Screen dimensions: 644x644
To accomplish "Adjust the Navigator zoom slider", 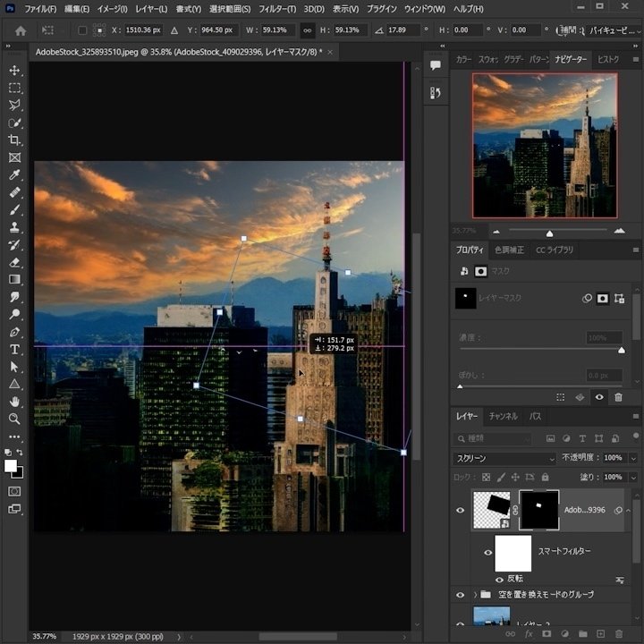I will click(549, 233).
